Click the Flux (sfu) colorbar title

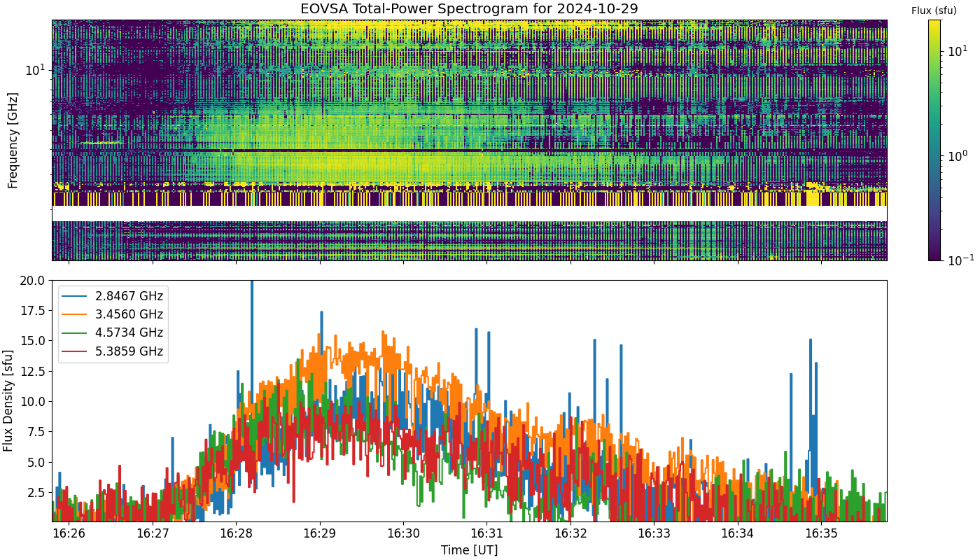(934, 10)
